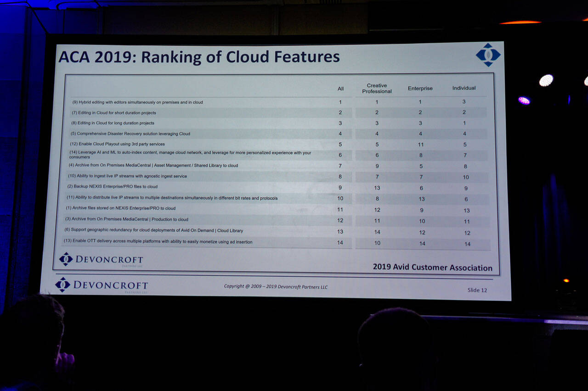
Task: Click the 'Slide 12' label
Action: (477, 290)
